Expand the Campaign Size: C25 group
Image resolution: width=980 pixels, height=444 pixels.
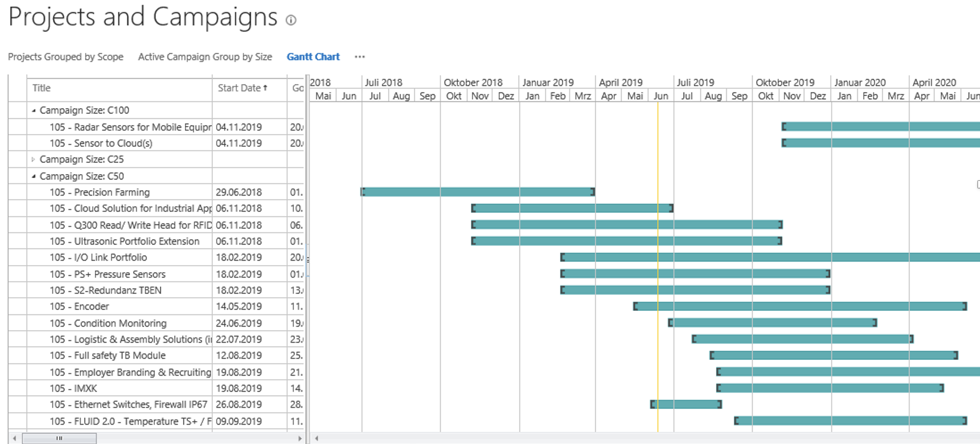tap(33, 159)
